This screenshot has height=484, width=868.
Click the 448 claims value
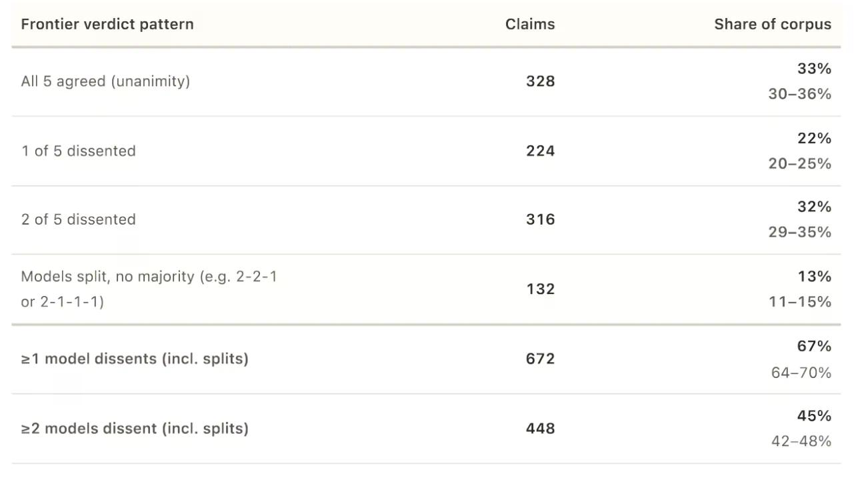pyautogui.click(x=540, y=428)
